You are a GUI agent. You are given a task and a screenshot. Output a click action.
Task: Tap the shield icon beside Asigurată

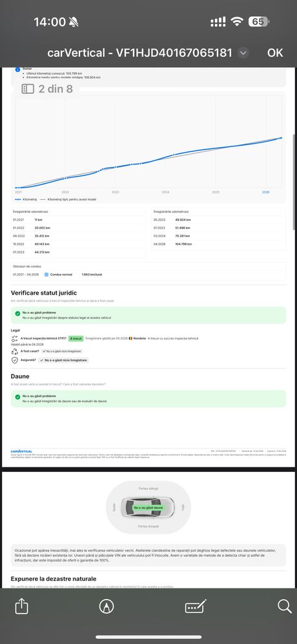14,360
